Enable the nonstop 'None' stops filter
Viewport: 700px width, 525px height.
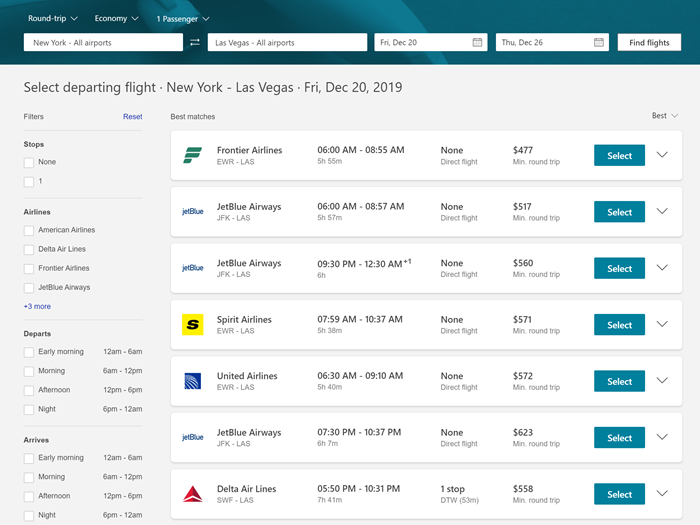pos(29,163)
